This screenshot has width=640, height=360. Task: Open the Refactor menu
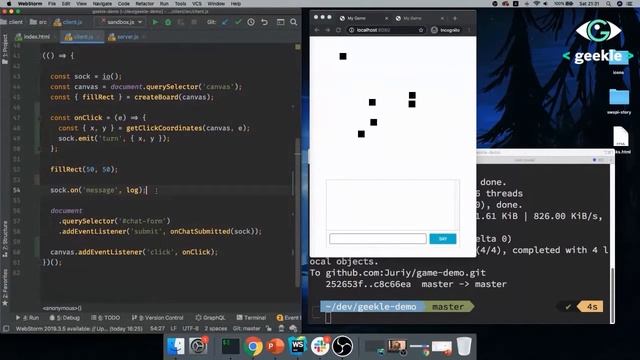point(144,4)
